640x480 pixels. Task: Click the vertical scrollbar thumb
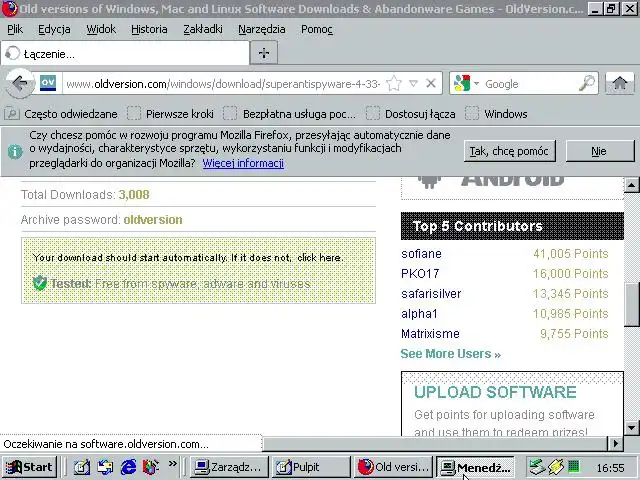tap(632, 304)
